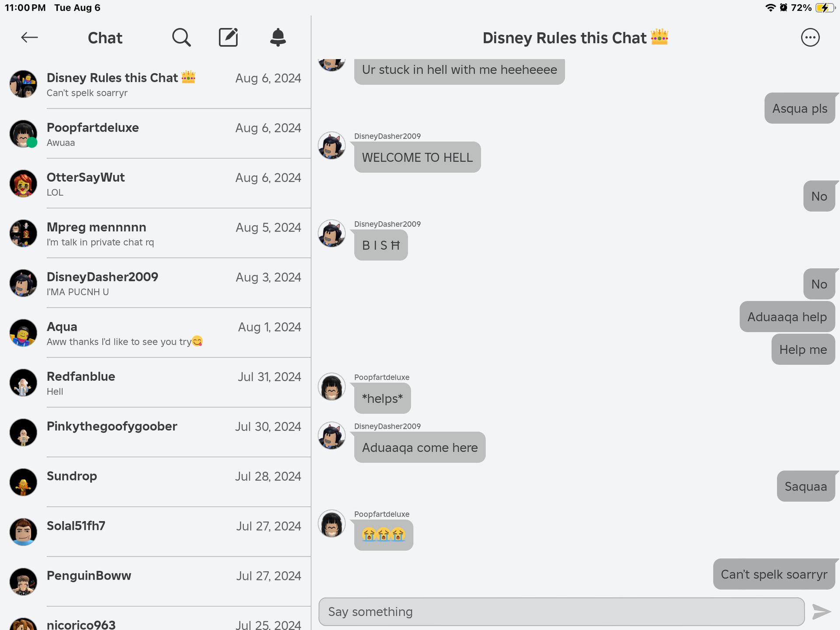The width and height of the screenshot is (840, 630).
Task: Open the OtterSayWut conversation
Action: pos(155,184)
